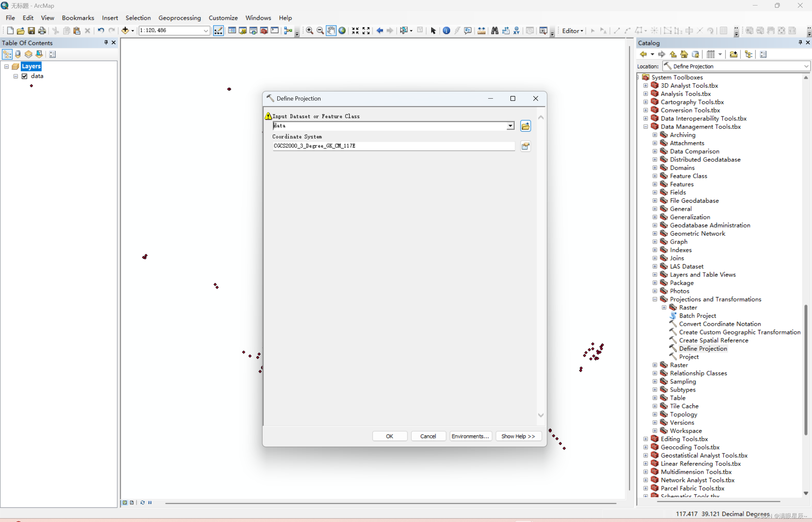This screenshot has height=522, width=812.
Task: Open the Geoprocessing menu
Action: coord(179,18)
